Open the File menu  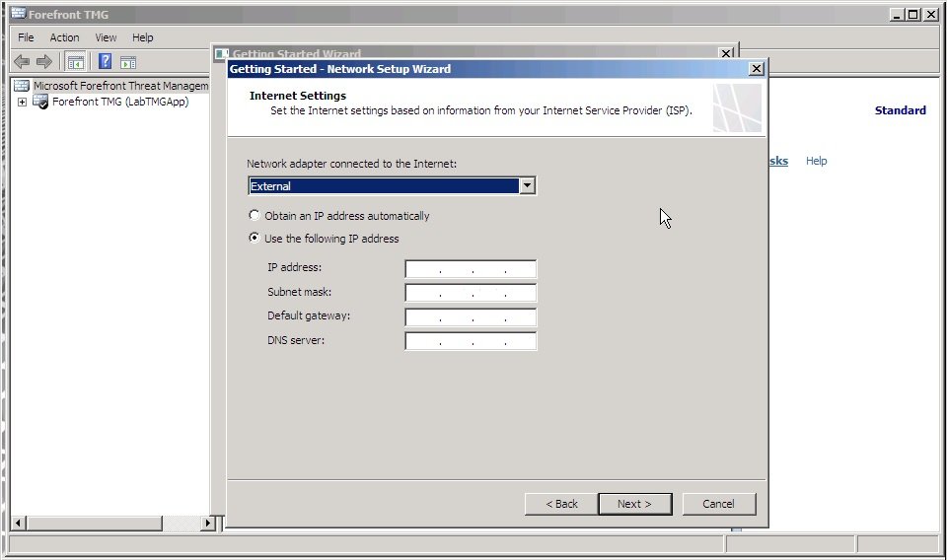click(26, 37)
